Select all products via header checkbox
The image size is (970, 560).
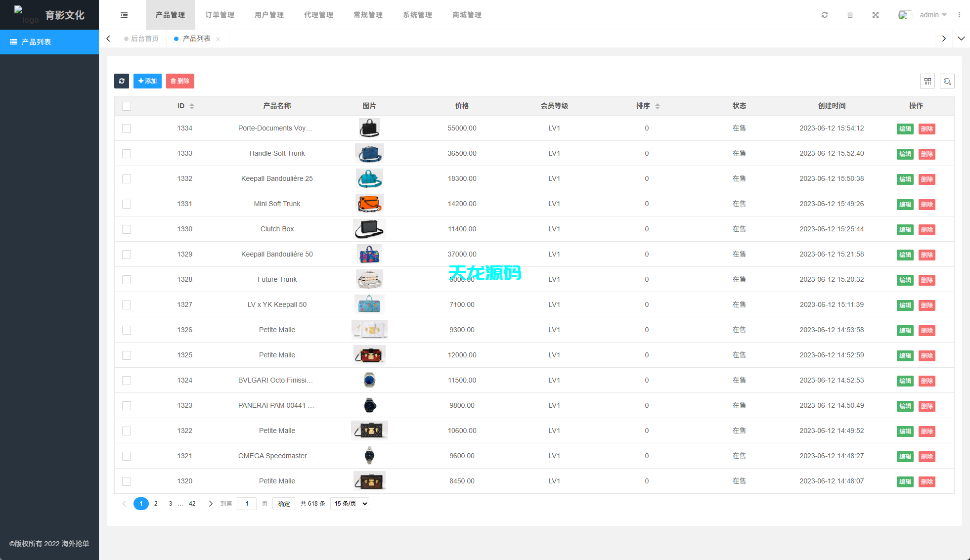127,106
